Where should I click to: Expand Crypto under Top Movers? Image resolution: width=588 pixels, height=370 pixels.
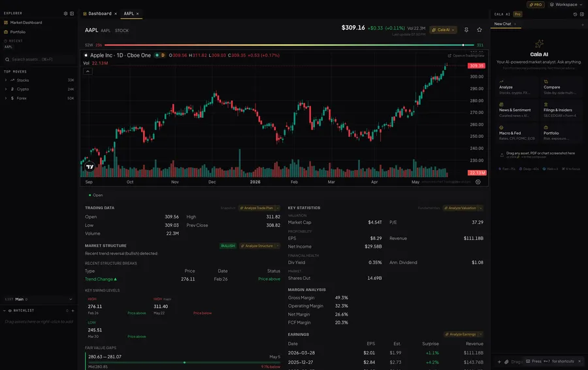coord(39,90)
